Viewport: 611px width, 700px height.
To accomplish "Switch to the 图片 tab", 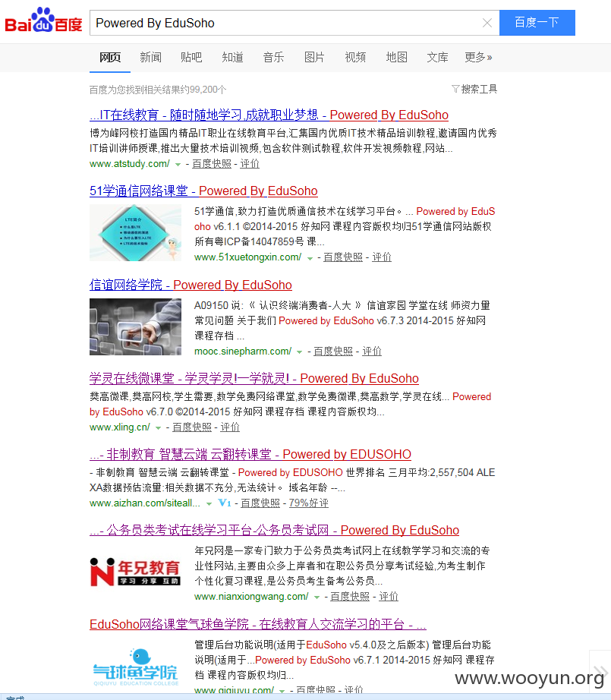I will pos(314,57).
